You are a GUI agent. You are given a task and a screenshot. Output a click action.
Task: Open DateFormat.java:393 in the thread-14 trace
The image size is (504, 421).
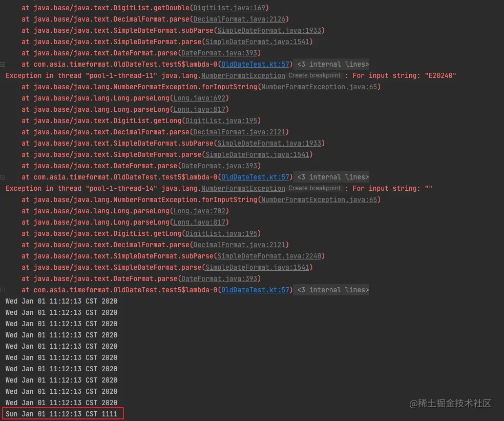[x=219, y=278]
